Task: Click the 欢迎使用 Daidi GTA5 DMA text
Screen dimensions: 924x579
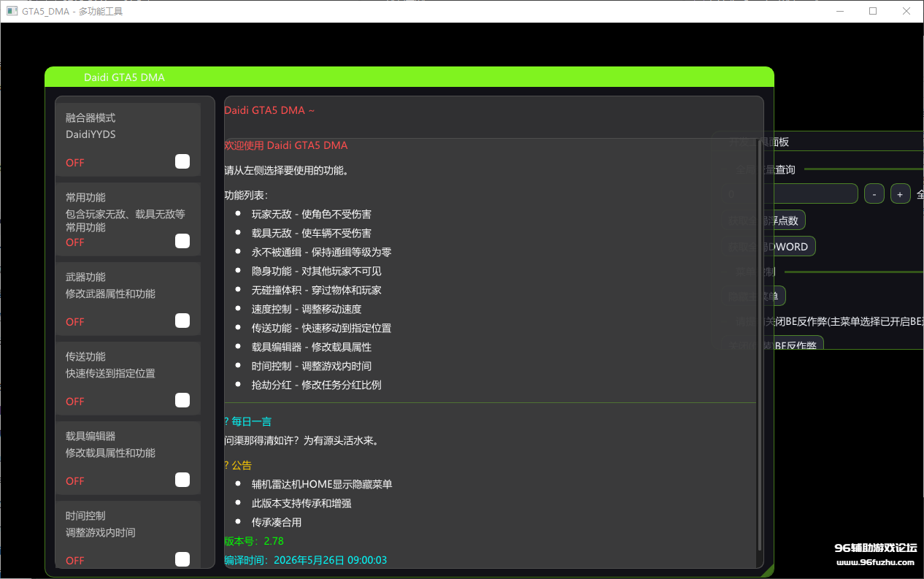Action: 286,145
